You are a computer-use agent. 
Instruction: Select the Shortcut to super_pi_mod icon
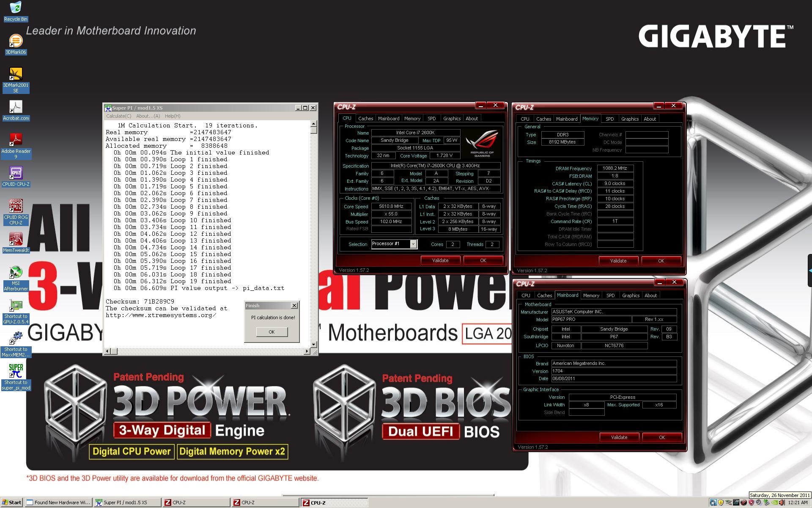pyautogui.click(x=16, y=377)
